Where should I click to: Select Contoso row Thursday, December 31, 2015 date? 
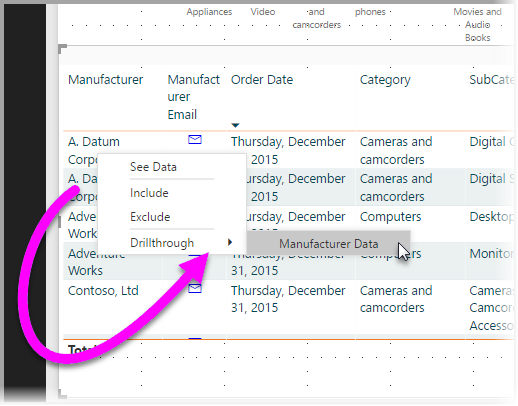pos(288,299)
